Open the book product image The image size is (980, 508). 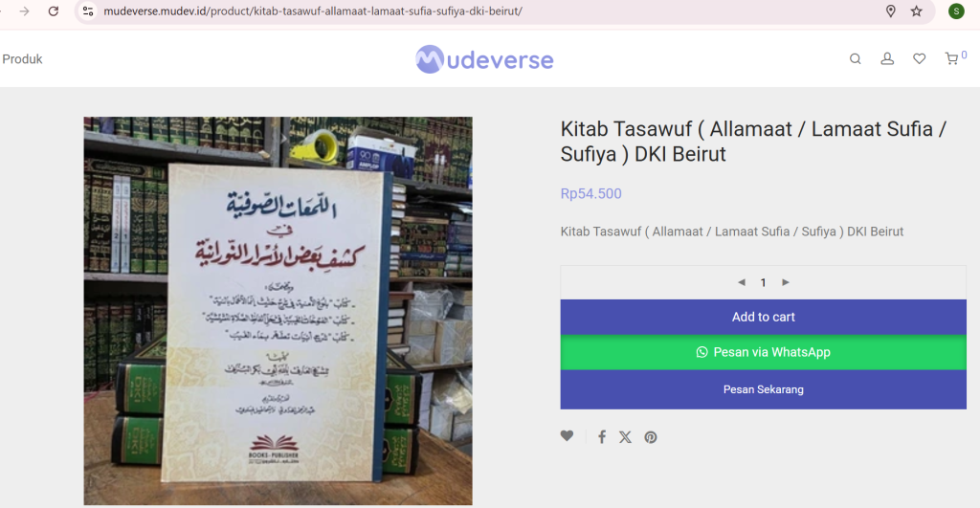278,311
